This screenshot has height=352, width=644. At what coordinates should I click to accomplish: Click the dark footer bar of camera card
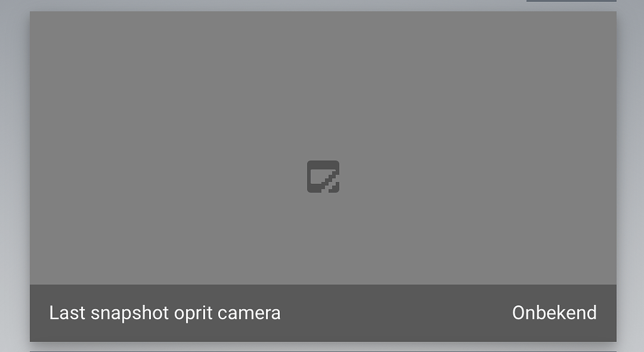coord(323,313)
